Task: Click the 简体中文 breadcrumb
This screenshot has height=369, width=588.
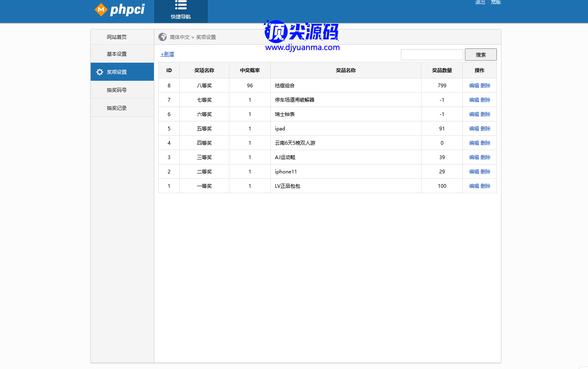Action: [180, 37]
